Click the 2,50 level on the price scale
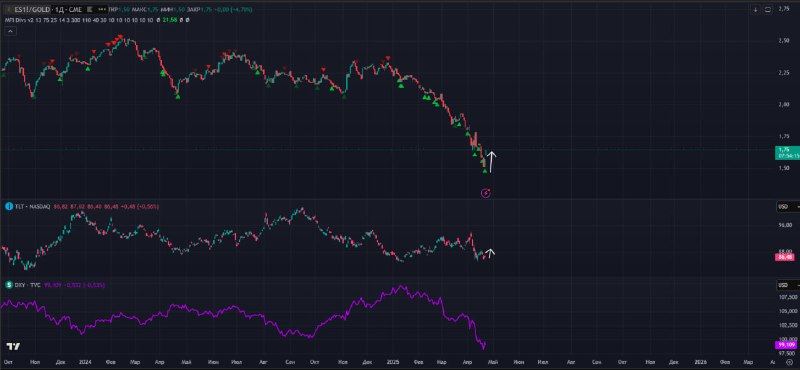 tap(783, 41)
